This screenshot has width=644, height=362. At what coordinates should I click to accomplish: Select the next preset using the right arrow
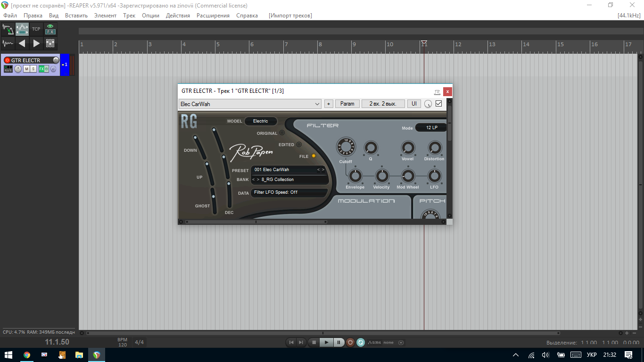(323, 170)
